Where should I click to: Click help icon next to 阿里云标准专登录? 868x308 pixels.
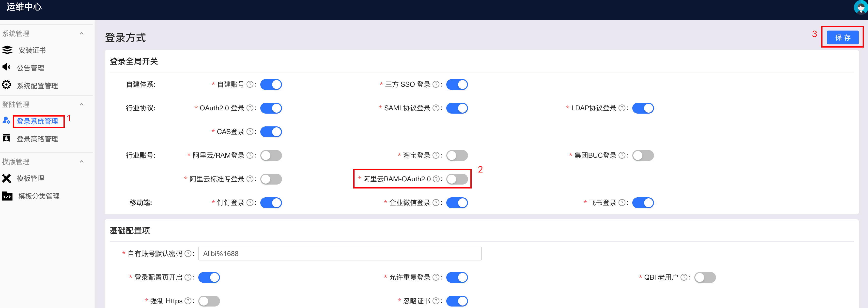(250, 179)
